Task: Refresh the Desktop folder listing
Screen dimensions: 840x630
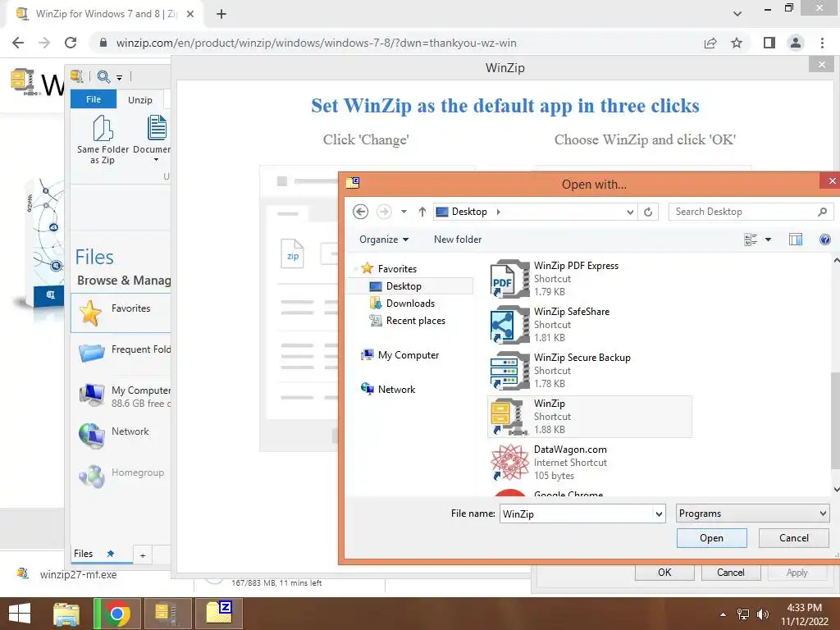Action: point(648,212)
